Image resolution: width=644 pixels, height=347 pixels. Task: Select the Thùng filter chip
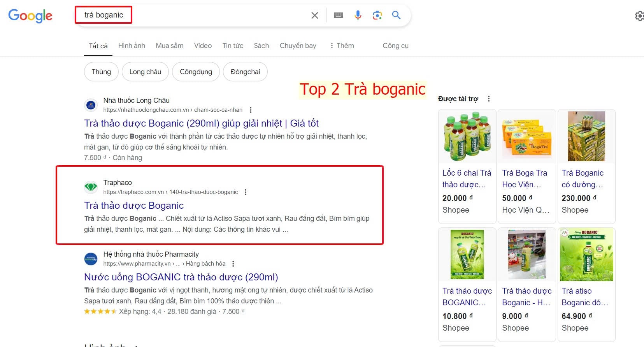101,72
